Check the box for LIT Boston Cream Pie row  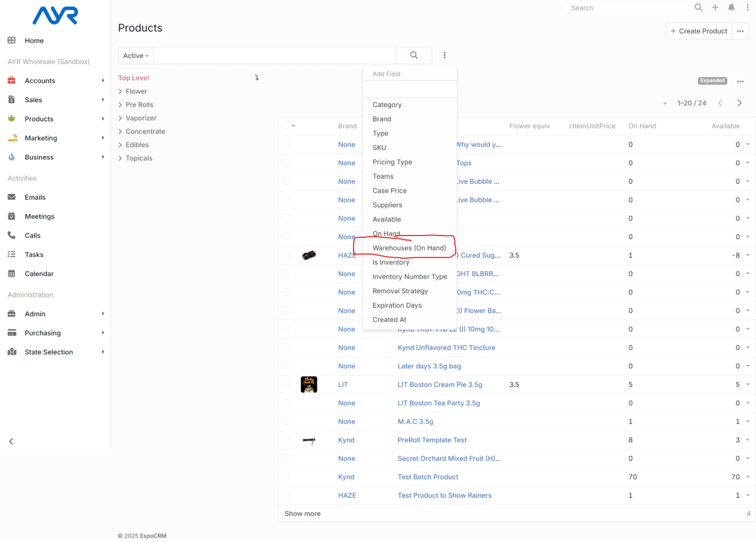(x=286, y=385)
